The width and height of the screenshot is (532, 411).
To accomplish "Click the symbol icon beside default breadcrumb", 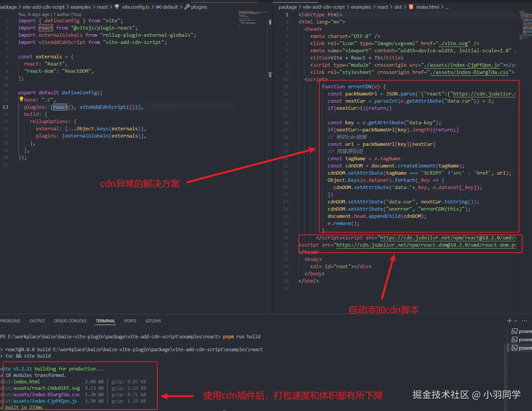I will pos(159,7).
